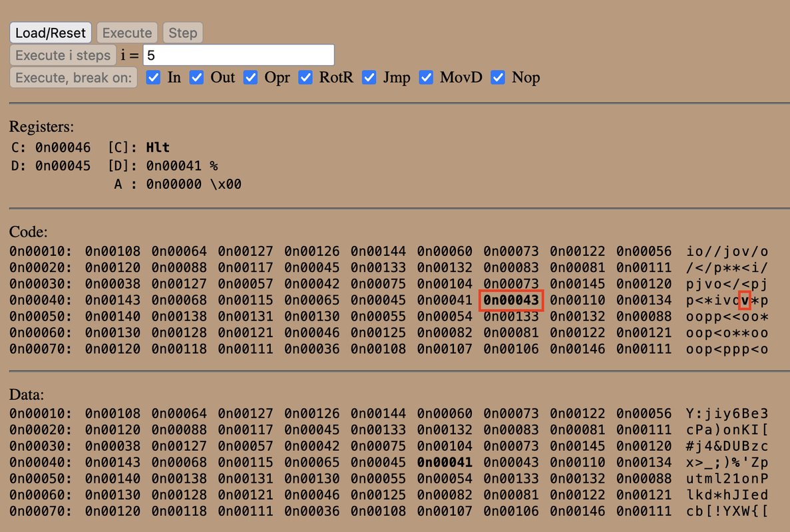Click the 'Execute, break on:' button

(74, 78)
